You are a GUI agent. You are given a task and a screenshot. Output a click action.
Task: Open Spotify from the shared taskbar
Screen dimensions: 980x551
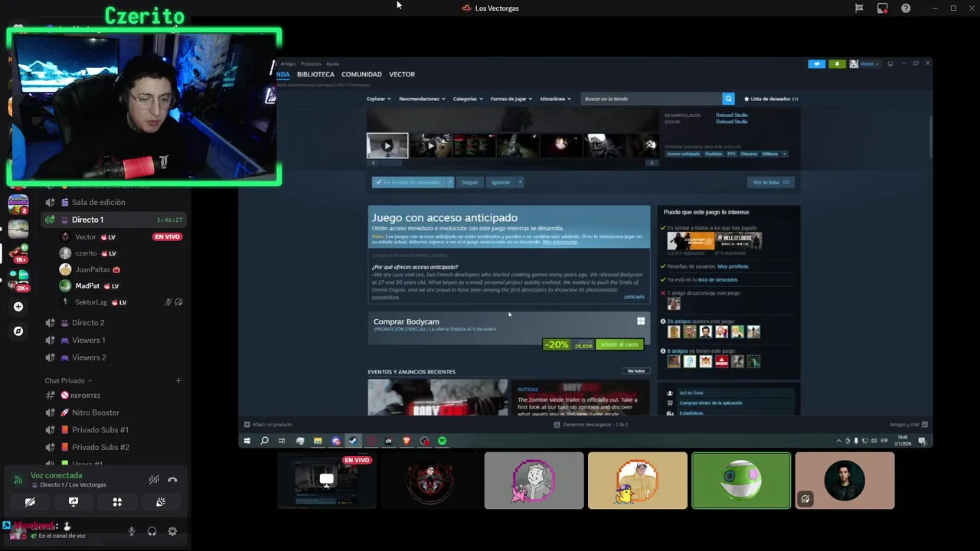[443, 441]
